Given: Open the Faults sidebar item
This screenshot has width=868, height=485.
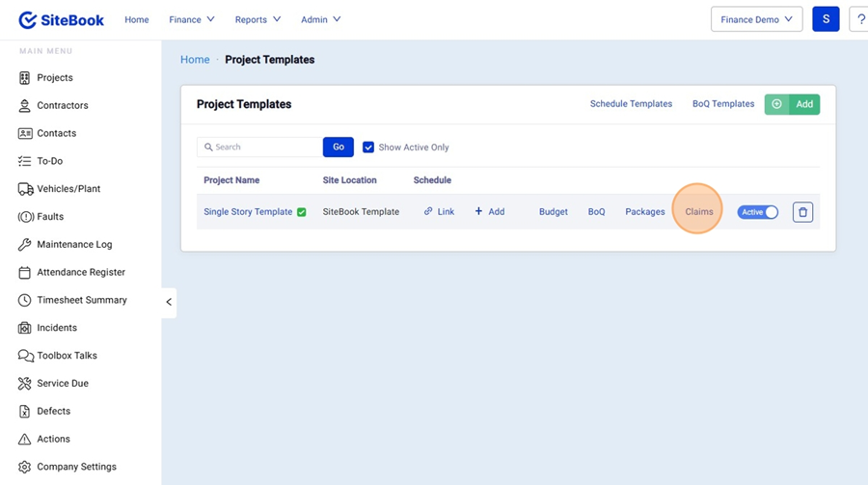Looking at the screenshot, I should coord(50,217).
